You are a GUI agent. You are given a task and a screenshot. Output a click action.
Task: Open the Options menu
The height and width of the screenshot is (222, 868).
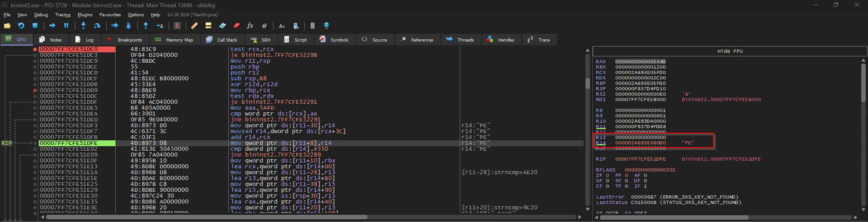tap(136, 15)
